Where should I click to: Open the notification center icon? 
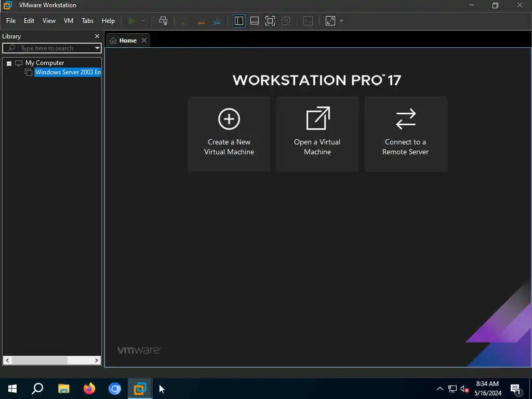(x=516, y=389)
